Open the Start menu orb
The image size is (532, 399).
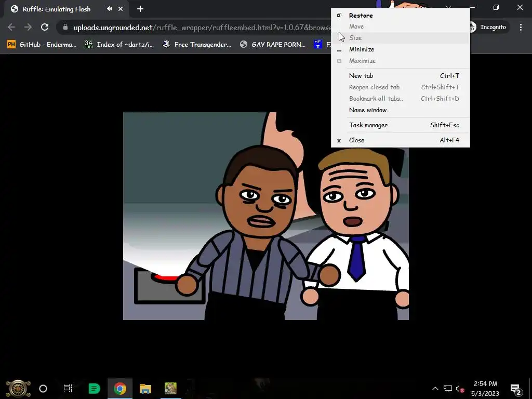(18, 389)
